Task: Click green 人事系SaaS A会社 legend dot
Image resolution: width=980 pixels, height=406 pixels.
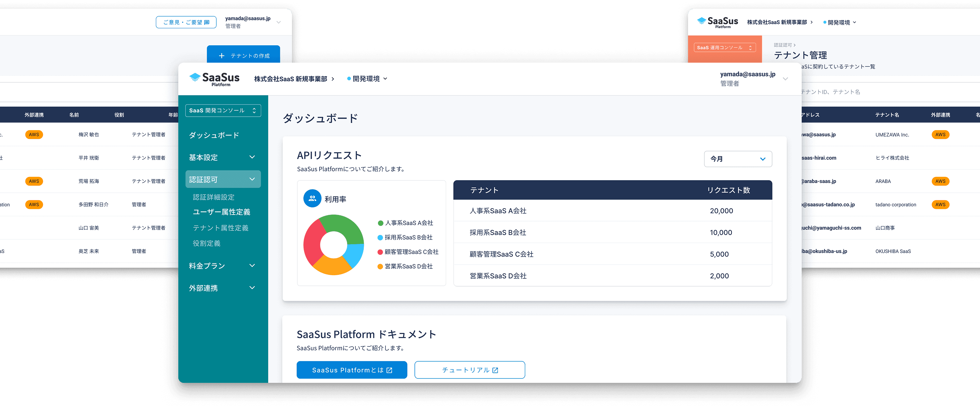Action: coord(380,223)
